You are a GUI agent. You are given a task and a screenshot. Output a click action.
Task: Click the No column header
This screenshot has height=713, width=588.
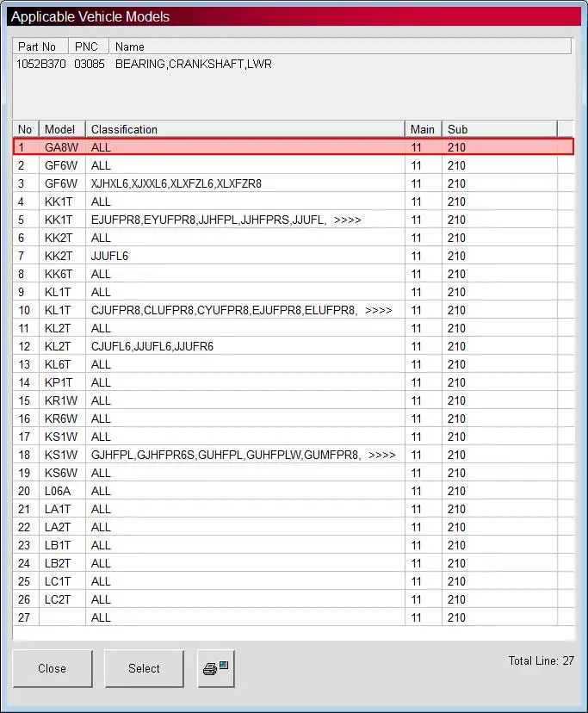click(x=26, y=129)
